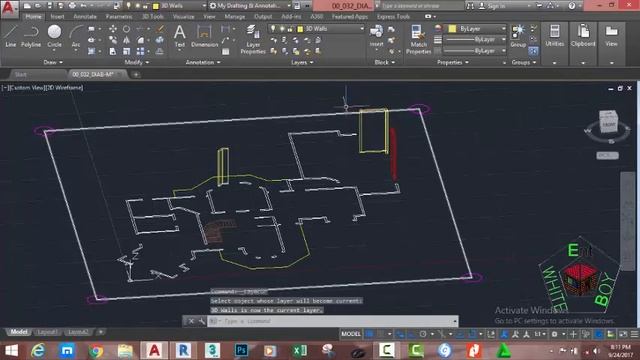Click the yellow ByLayer color swatch
This screenshot has height=360, width=640.
452,29
